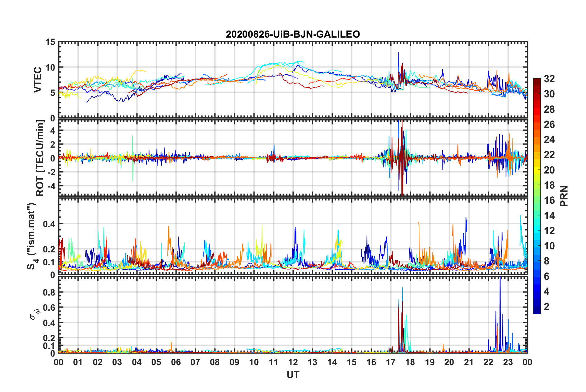Click the ROT burst near 17:30 UT

pos(402,157)
